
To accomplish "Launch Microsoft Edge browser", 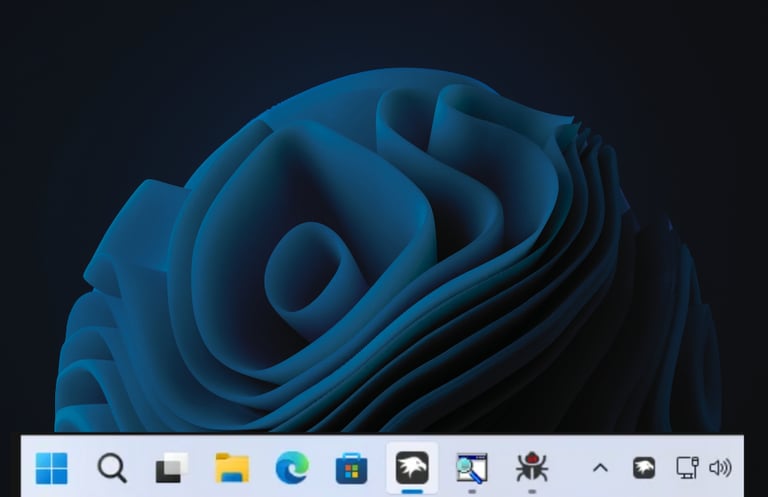I will tap(292, 468).
